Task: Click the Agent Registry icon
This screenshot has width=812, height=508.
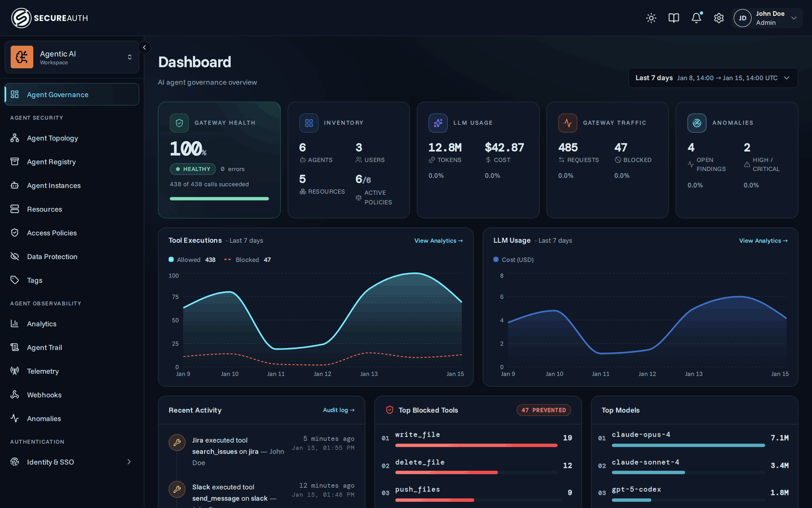Action: [15, 161]
